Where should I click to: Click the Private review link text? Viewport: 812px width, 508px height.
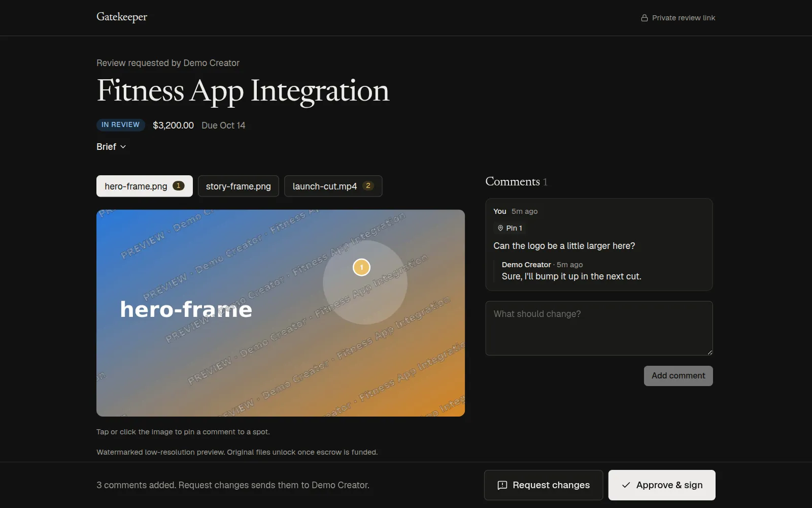684,18
